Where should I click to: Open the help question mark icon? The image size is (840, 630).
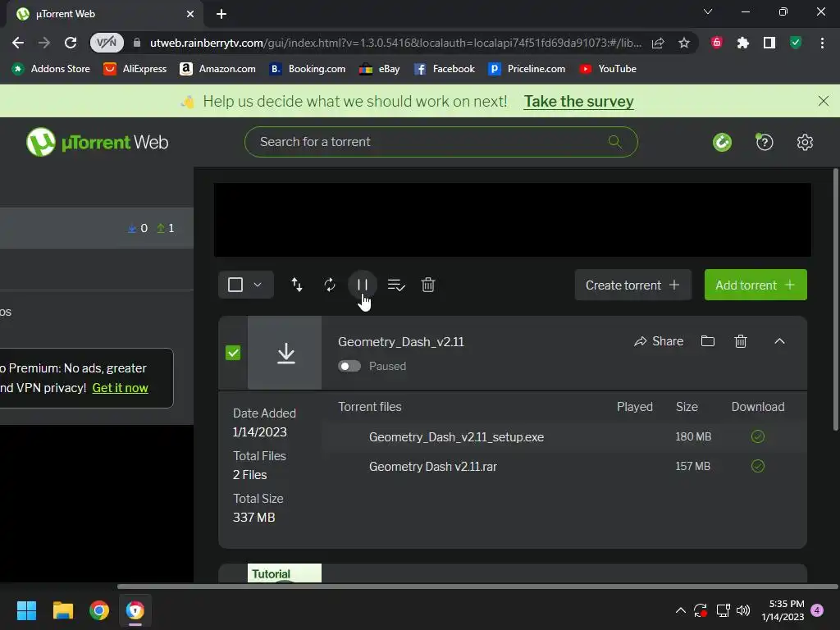pyautogui.click(x=765, y=142)
